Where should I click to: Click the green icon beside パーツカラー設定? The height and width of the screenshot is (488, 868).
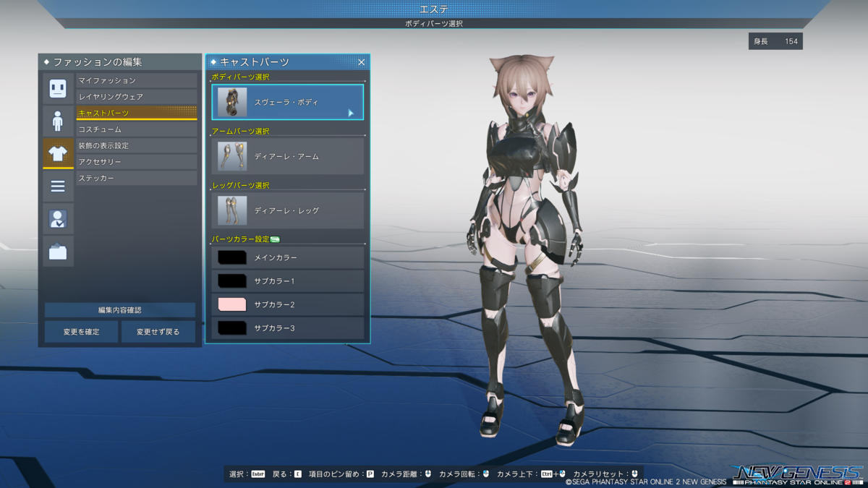tap(275, 239)
